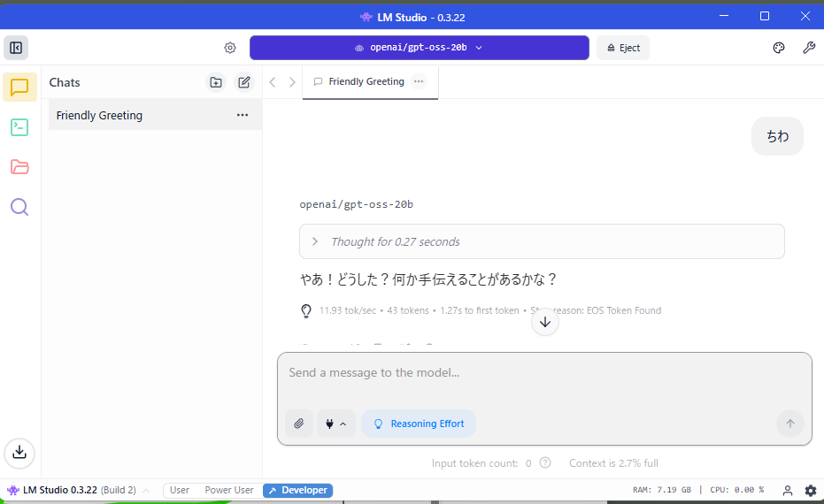Open the Chats view in sidebar
Image resolution: width=824 pixels, height=504 pixels.
pos(19,87)
